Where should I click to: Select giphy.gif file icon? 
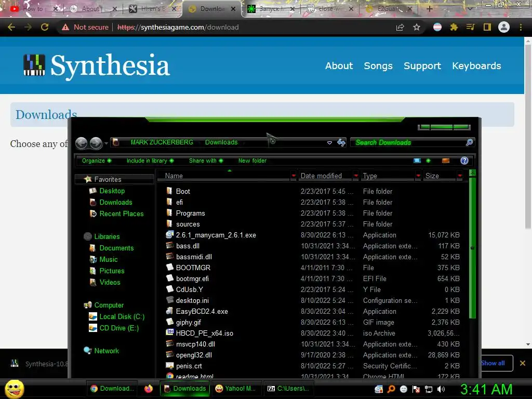pos(170,322)
